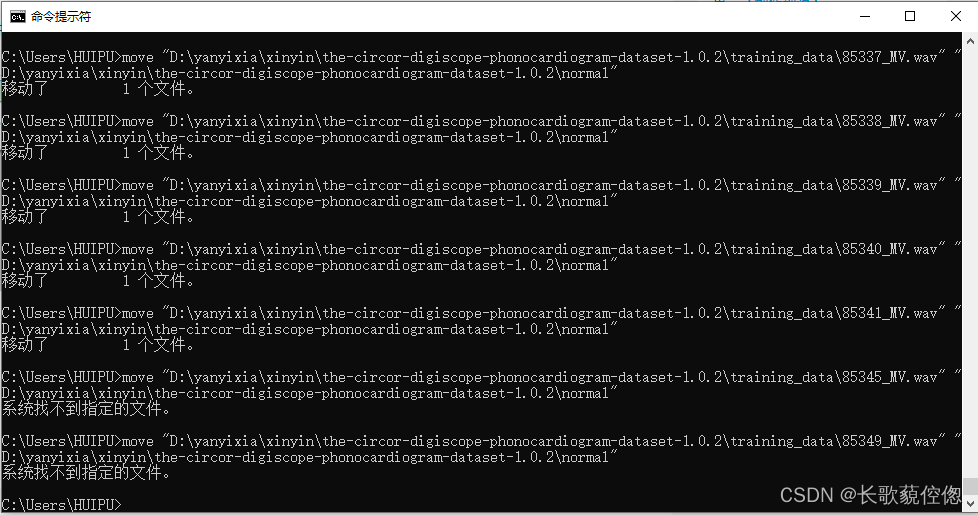Viewport: 978px width, 515px height.
Task: Click the move command for 85349_MV.wav
Action: (x=481, y=449)
